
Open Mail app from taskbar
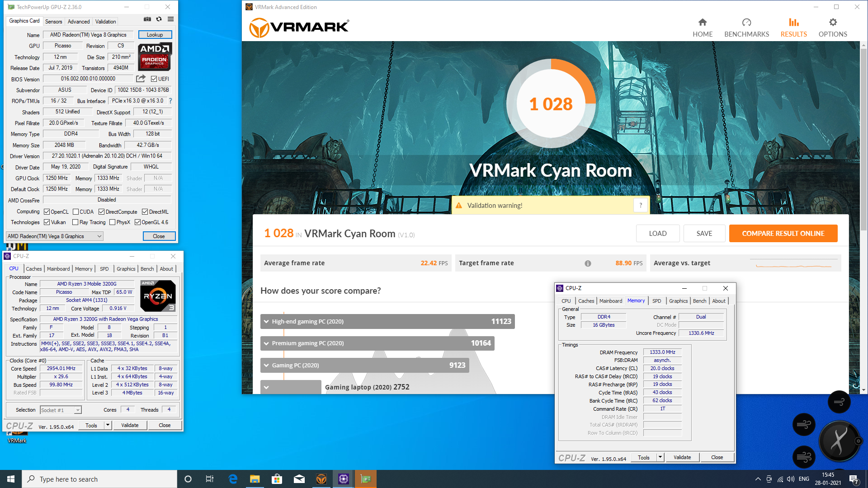pyautogui.click(x=299, y=479)
